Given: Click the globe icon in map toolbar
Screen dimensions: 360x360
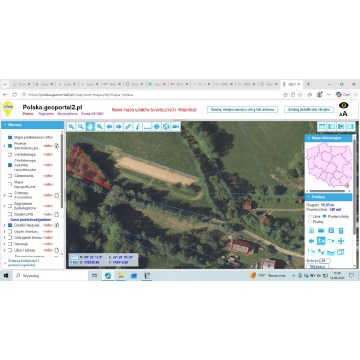Looking at the screenshot, I should point(166,127).
